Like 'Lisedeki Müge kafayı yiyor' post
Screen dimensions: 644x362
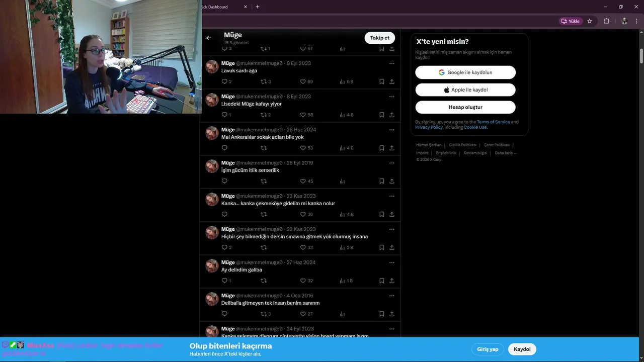[x=303, y=115]
